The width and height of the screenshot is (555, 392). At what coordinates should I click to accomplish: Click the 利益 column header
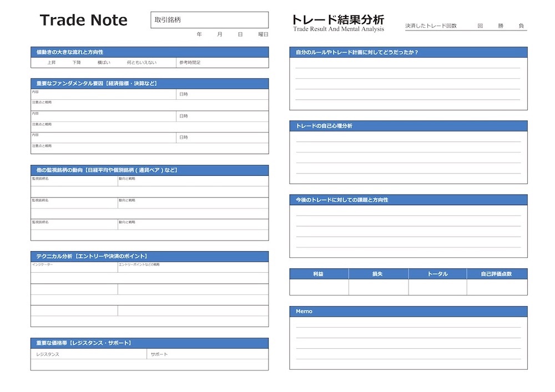coord(319,274)
